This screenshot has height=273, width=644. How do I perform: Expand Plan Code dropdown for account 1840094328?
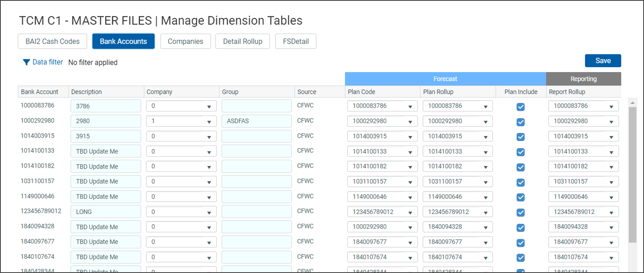pos(382,227)
